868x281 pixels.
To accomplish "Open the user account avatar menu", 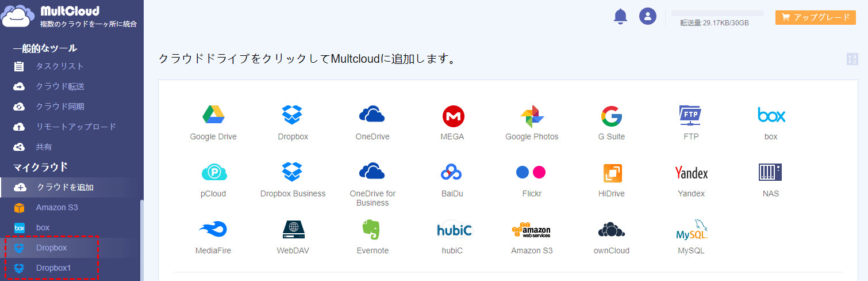I will click(648, 16).
